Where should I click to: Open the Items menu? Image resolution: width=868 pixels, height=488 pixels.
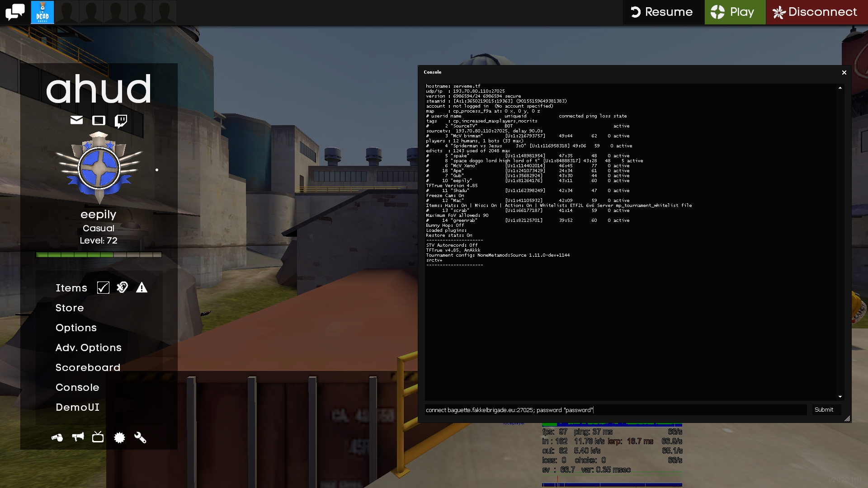(x=71, y=288)
